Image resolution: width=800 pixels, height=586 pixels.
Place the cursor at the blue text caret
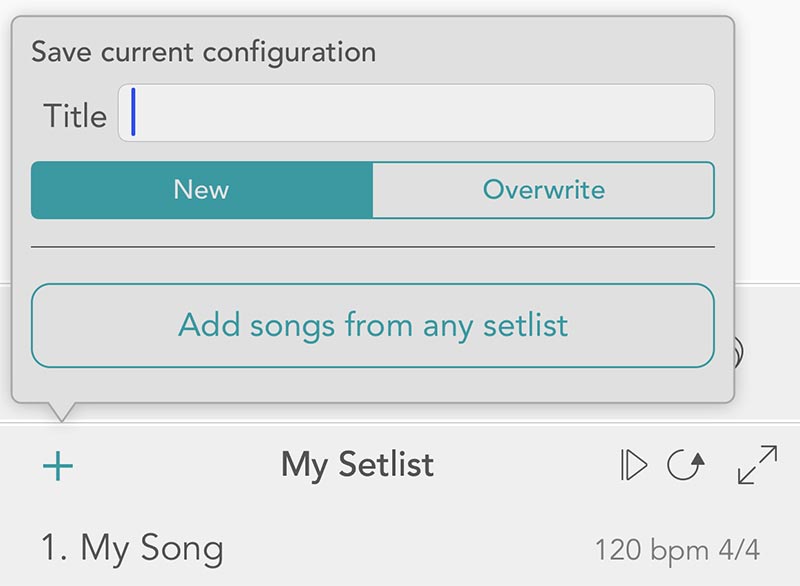[133, 112]
